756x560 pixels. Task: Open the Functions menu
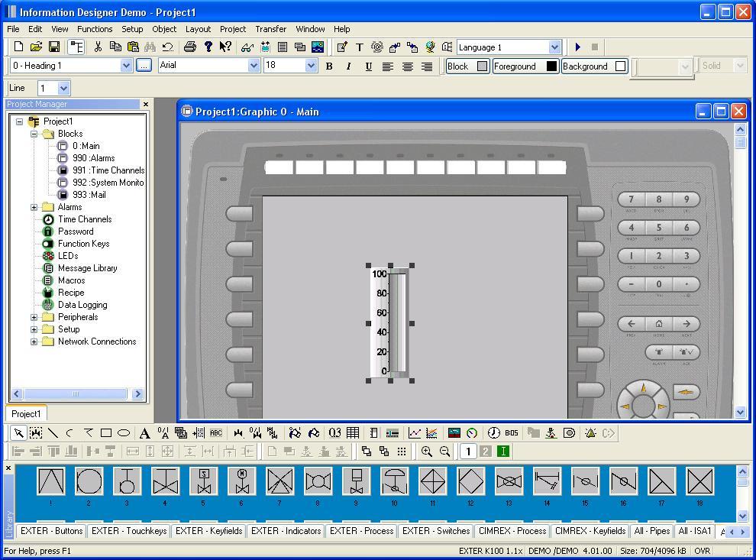(x=95, y=29)
